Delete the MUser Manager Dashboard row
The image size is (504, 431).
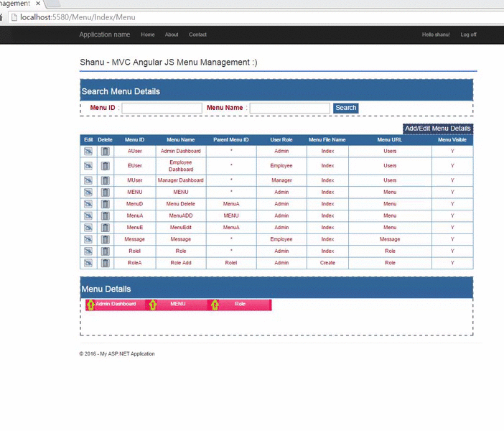105,180
